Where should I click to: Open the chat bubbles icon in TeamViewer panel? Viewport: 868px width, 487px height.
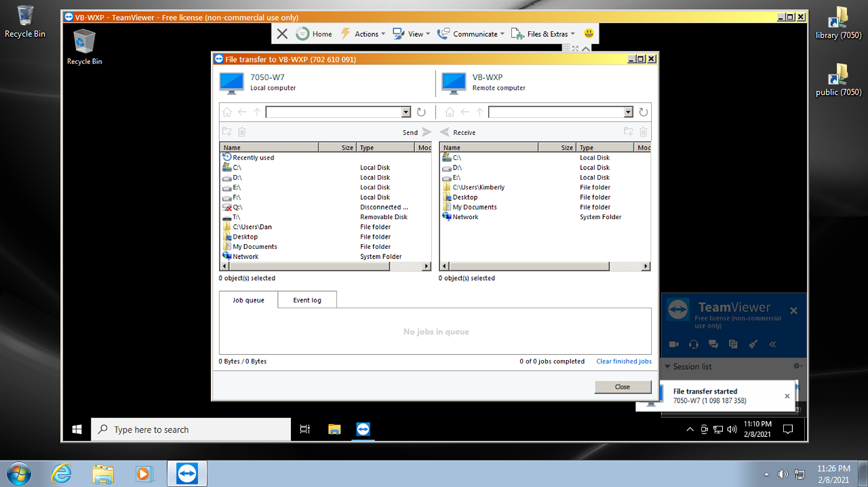click(713, 345)
